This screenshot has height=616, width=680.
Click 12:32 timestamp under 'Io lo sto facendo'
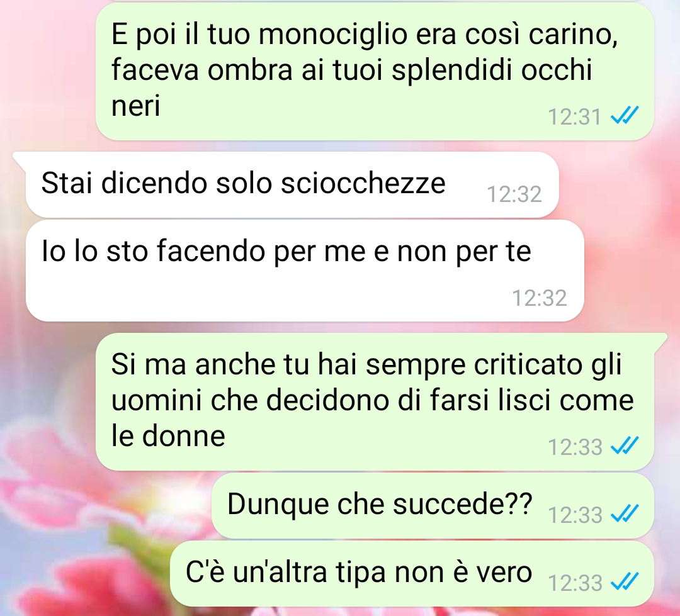click(x=540, y=298)
